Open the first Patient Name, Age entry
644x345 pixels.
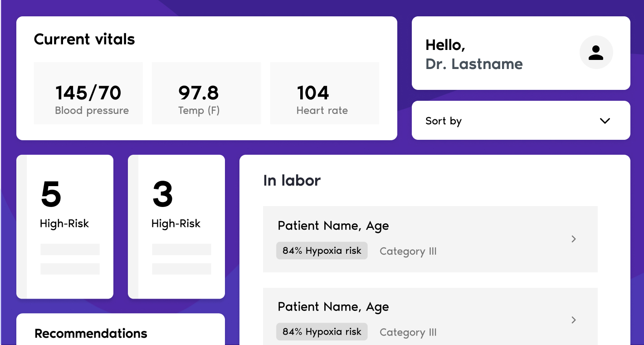pos(333,226)
